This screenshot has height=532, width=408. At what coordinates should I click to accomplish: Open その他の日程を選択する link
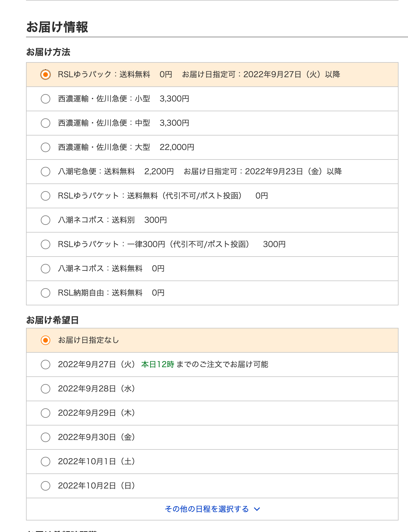coord(207,509)
